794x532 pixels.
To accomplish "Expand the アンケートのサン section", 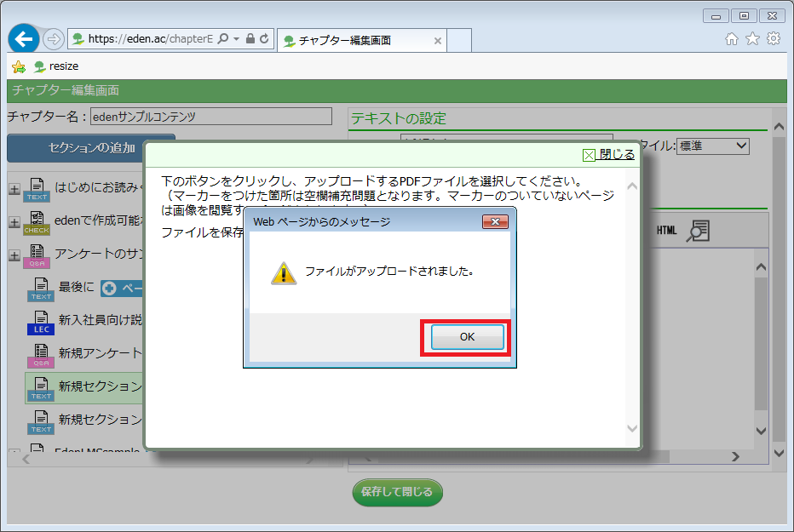I will (14, 256).
